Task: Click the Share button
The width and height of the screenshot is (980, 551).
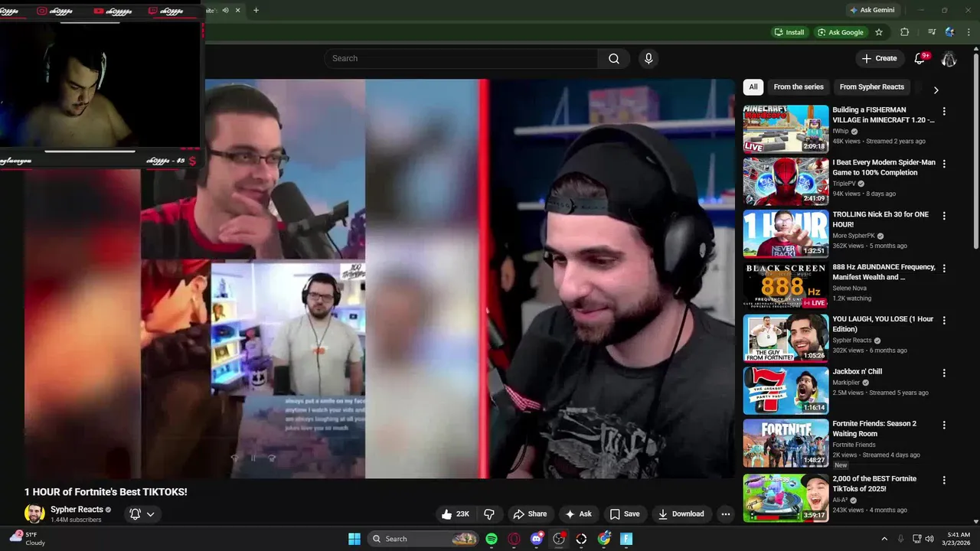Action: 530,514
